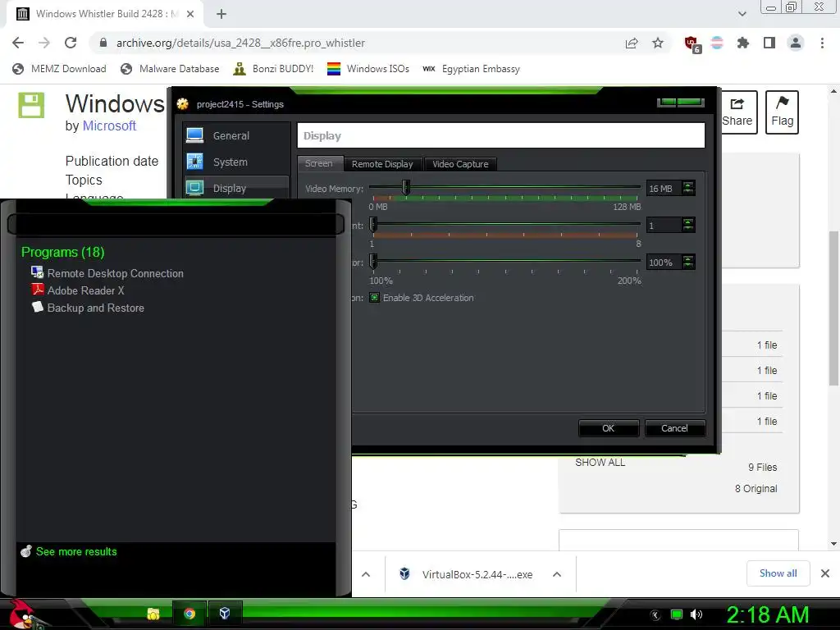Open the Chrome three-dot menu
The image size is (840, 630).
(822, 43)
